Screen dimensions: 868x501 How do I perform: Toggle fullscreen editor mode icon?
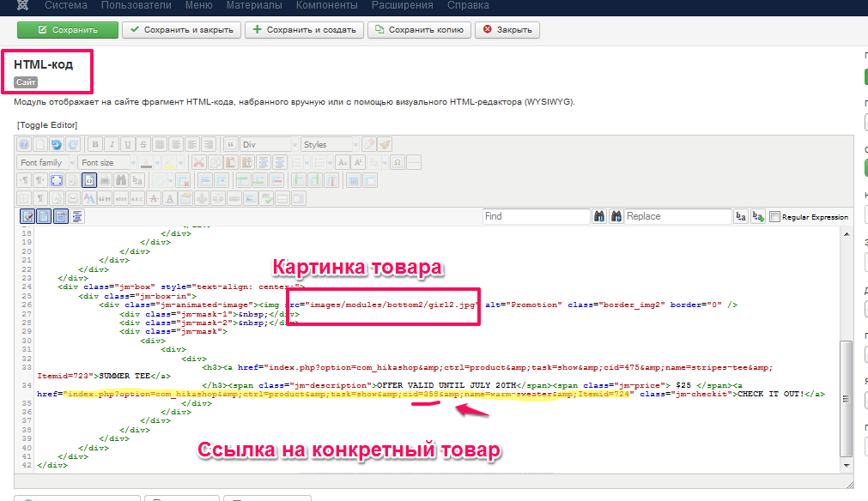coord(57,180)
